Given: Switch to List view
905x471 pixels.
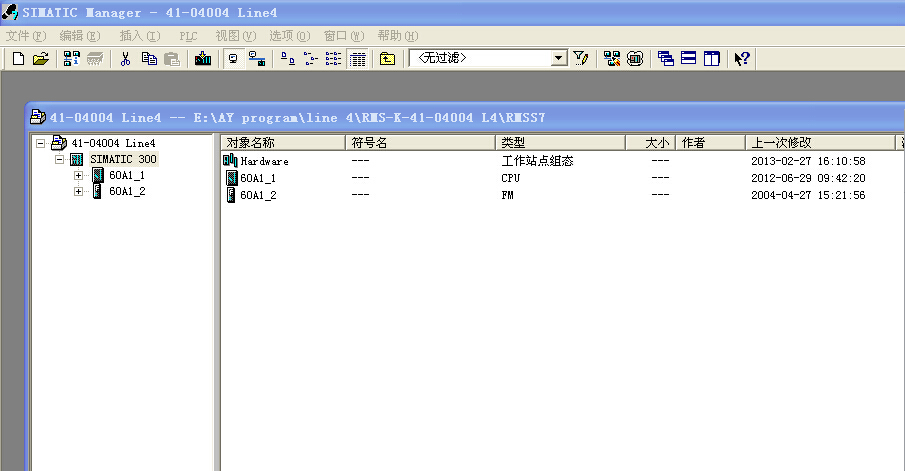Looking at the screenshot, I should click(334, 58).
